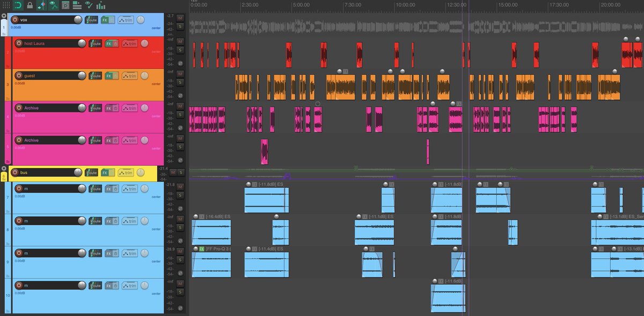Click the play-in-frame toolbar icon
Viewport: 644px width, 316px height.
65,5
